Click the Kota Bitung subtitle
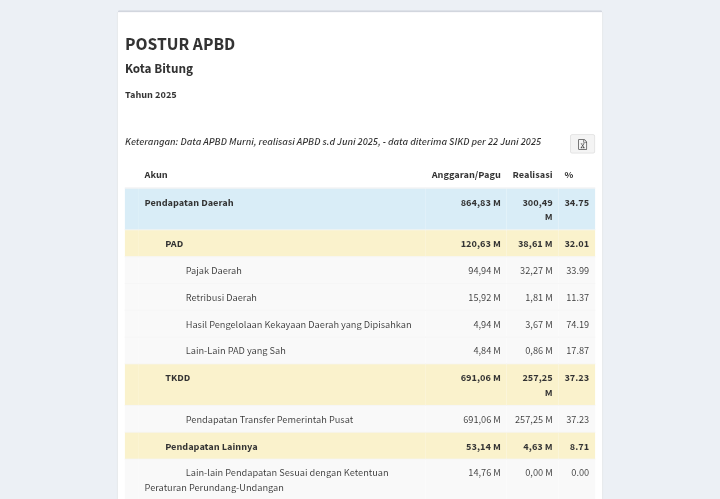This screenshot has width=720, height=499. (x=159, y=69)
